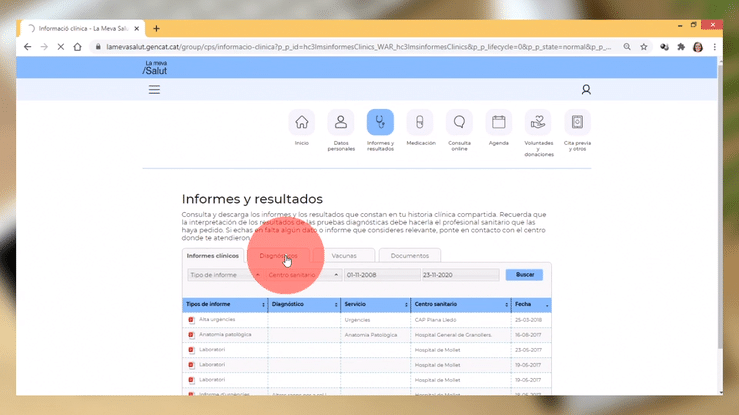Open Consulta online chat icon
The height and width of the screenshot is (415, 739).
(x=459, y=123)
